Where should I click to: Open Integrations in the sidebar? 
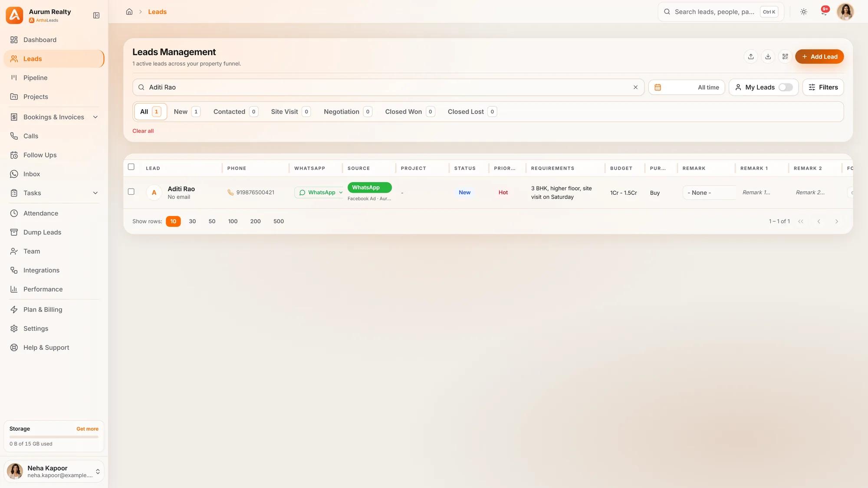click(x=54, y=270)
